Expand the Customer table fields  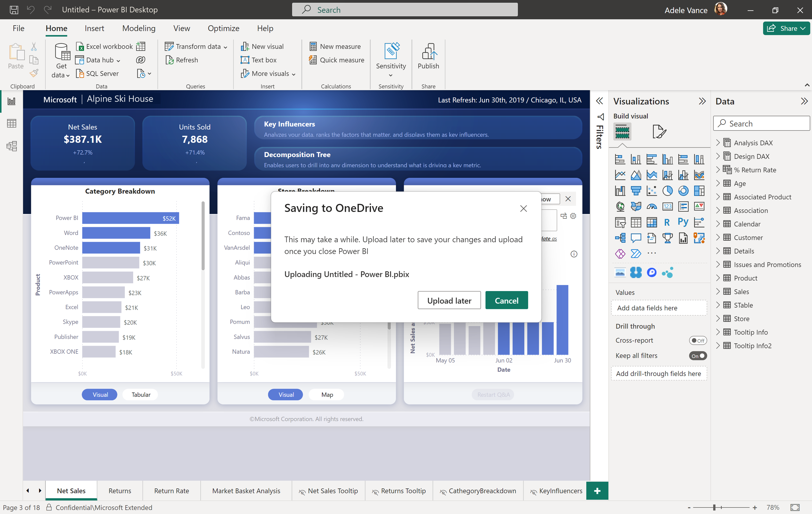click(718, 238)
